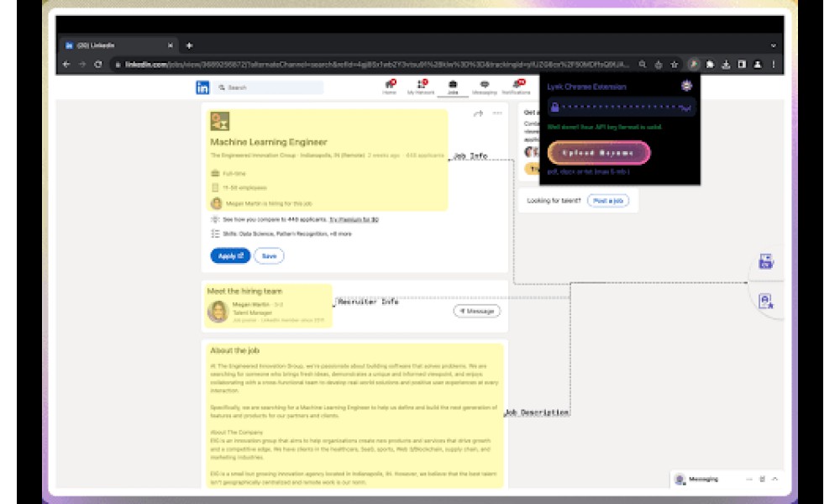Open the Chrome extensions puzzle icon
This screenshot has width=840, height=504.
pyautogui.click(x=710, y=65)
